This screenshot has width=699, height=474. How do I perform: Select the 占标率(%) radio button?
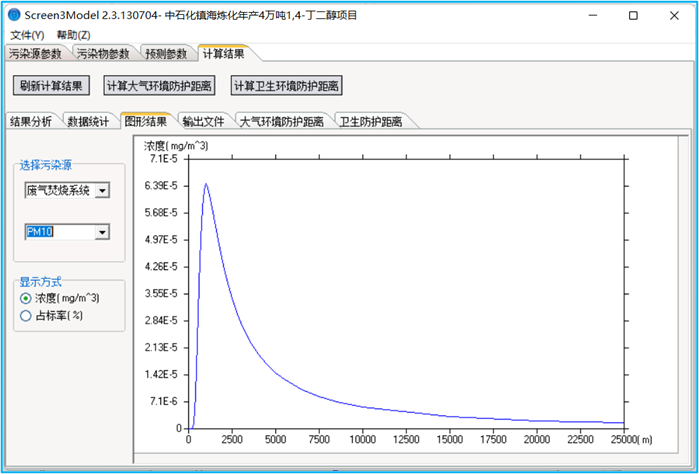coord(26,316)
